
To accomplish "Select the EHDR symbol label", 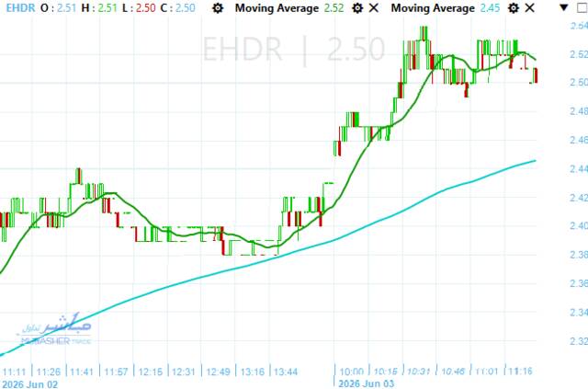I will (x=20, y=8).
